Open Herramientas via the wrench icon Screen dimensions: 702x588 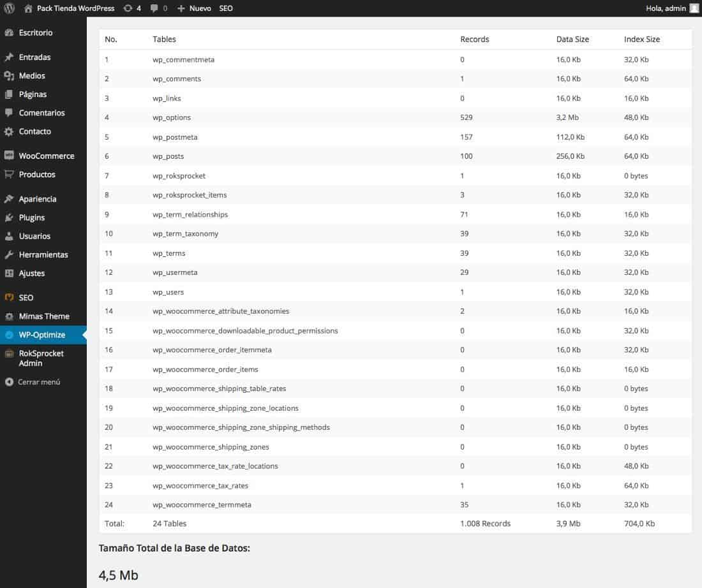tap(11, 254)
